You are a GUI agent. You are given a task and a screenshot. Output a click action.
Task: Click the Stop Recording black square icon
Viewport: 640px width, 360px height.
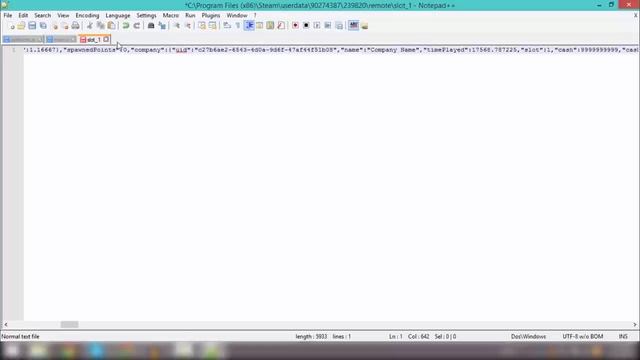(306, 26)
